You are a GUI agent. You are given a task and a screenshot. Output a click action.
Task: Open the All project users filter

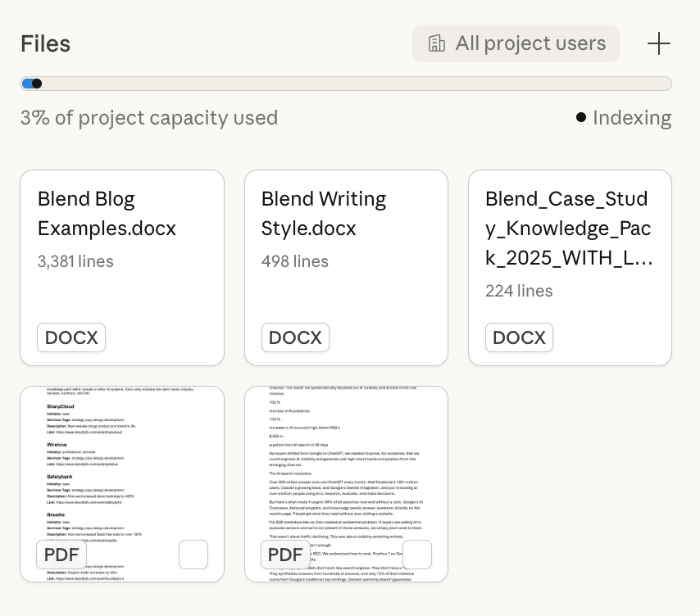[516, 43]
